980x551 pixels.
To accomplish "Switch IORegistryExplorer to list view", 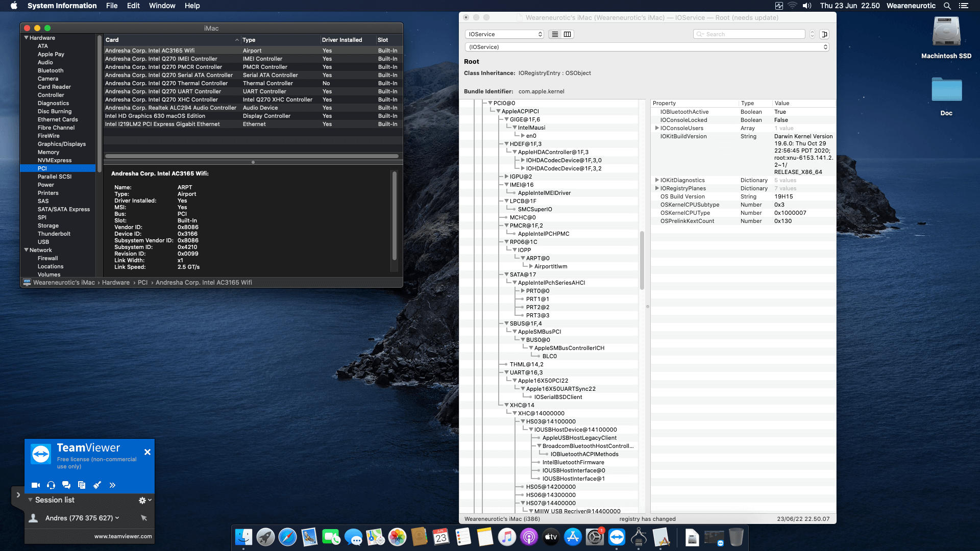I will (555, 34).
